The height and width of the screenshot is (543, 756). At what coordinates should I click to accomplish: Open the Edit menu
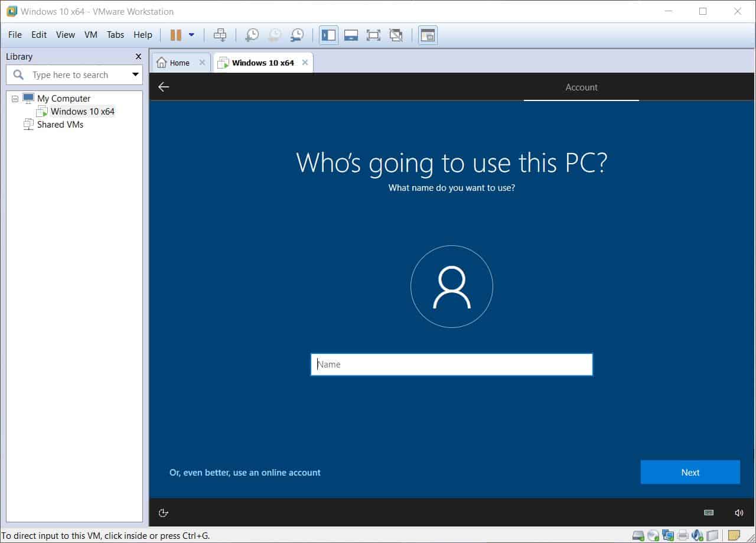(39, 35)
